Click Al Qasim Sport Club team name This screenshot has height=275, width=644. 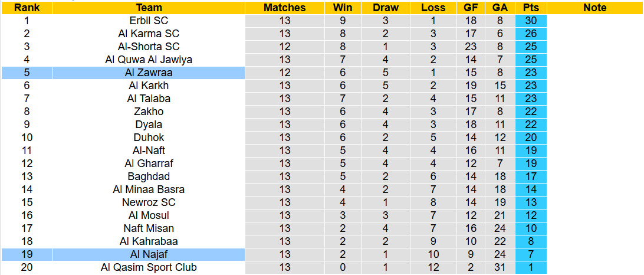pos(149,267)
